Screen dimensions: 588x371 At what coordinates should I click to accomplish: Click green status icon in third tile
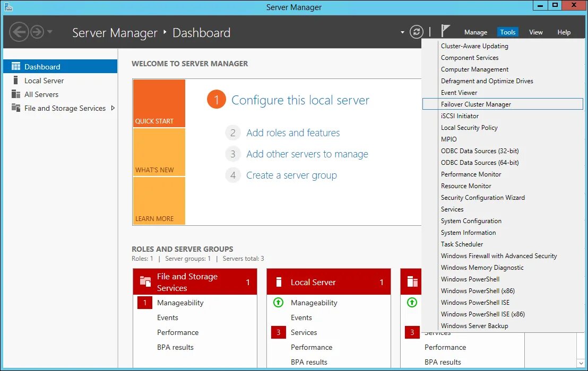(x=412, y=302)
